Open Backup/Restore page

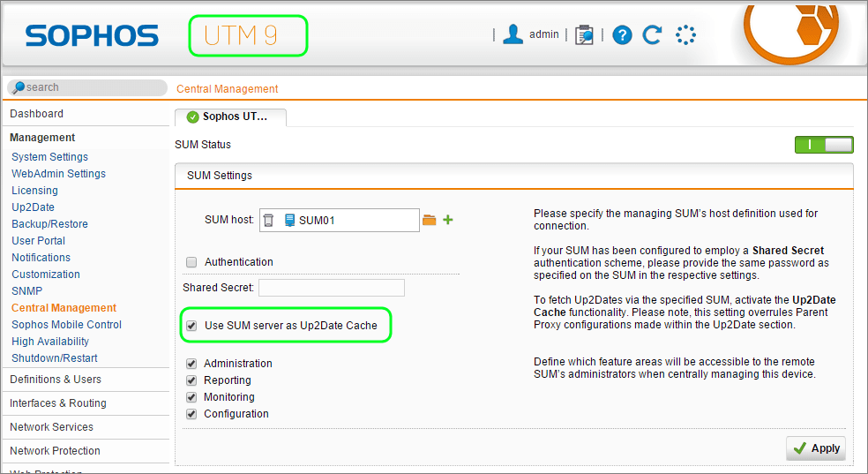[x=49, y=223]
